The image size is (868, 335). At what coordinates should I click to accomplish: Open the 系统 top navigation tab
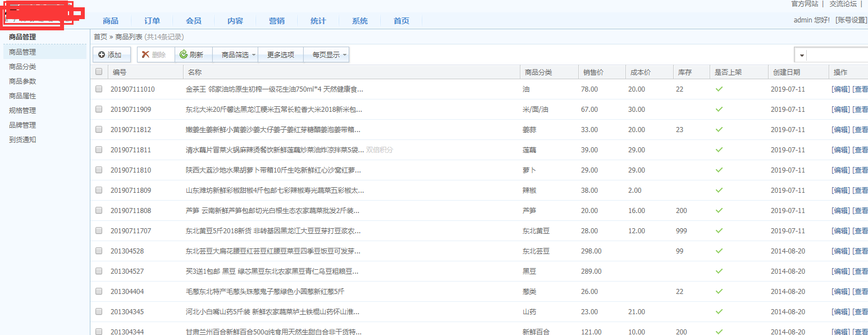point(360,21)
